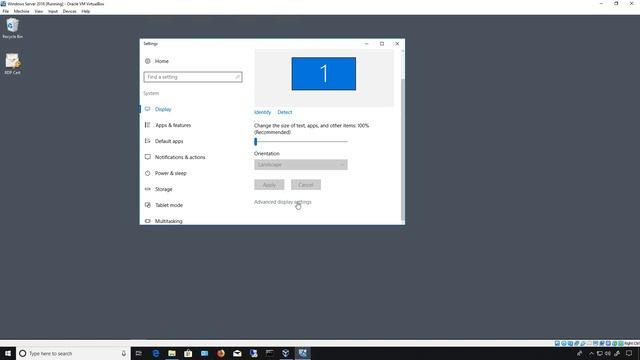Select the RDP Cert desktop icon

tap(12, 64)
